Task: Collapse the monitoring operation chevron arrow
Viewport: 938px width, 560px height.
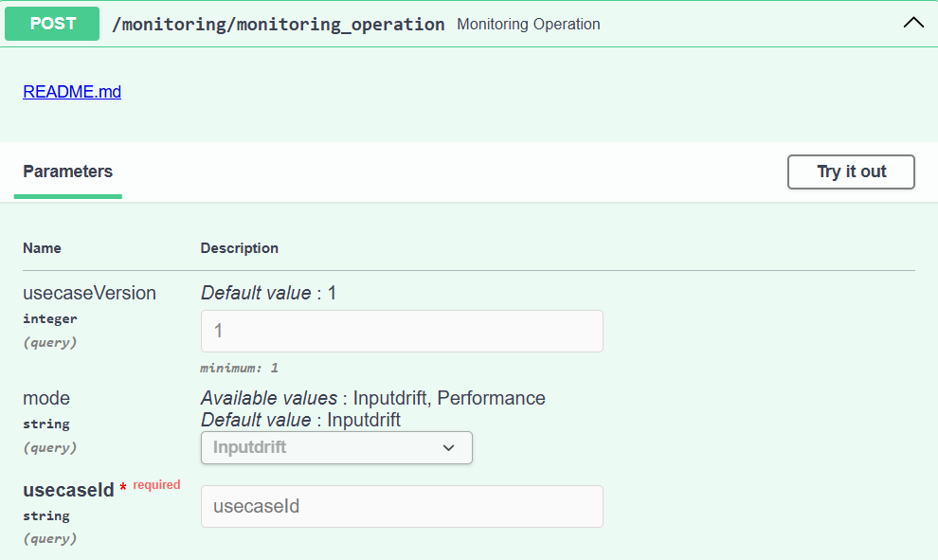Action: [x=913, y=24]
